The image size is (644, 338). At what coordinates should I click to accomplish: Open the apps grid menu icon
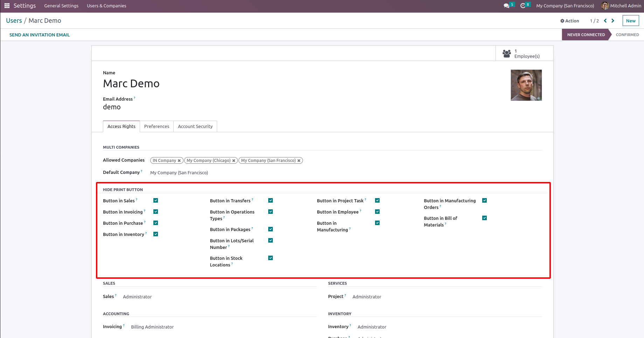click(x=7, y=6)
